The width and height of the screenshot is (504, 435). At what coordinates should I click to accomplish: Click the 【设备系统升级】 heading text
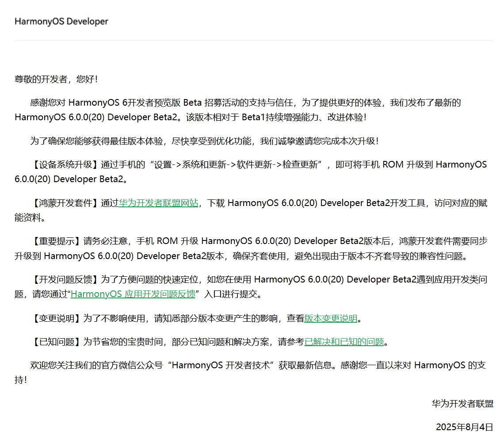click(x=65, y=164)
